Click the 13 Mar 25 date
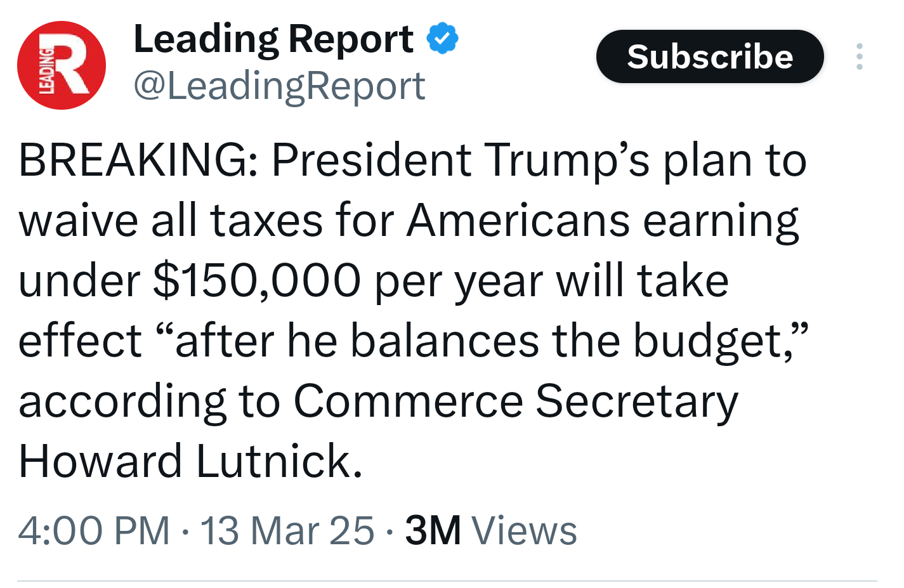Screen dimensions: 904x588 pos(287,530)
